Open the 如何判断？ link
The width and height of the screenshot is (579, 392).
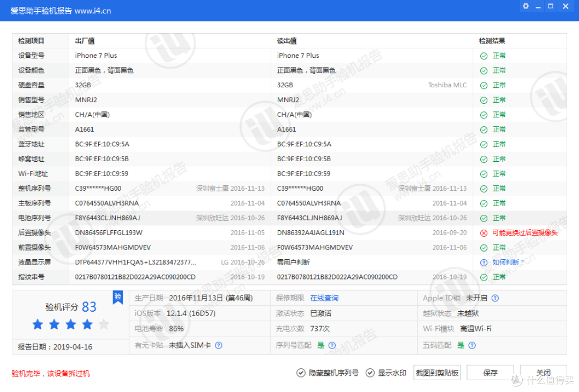coord(508,262)
